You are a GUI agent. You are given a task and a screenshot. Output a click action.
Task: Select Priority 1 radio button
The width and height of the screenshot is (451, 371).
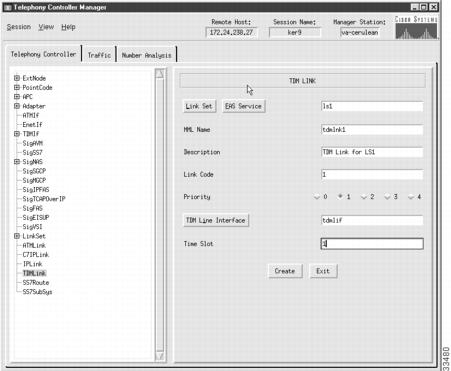340,197
